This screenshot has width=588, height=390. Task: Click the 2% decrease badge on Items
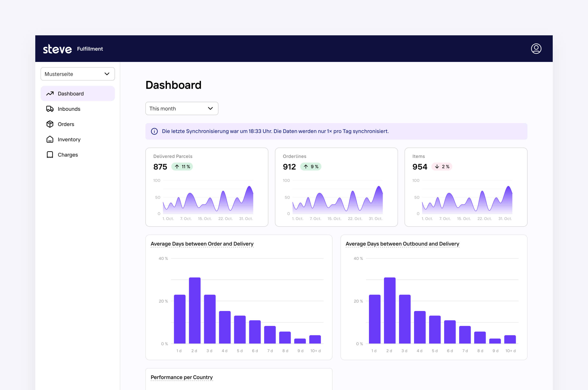[x=442, y=167]
